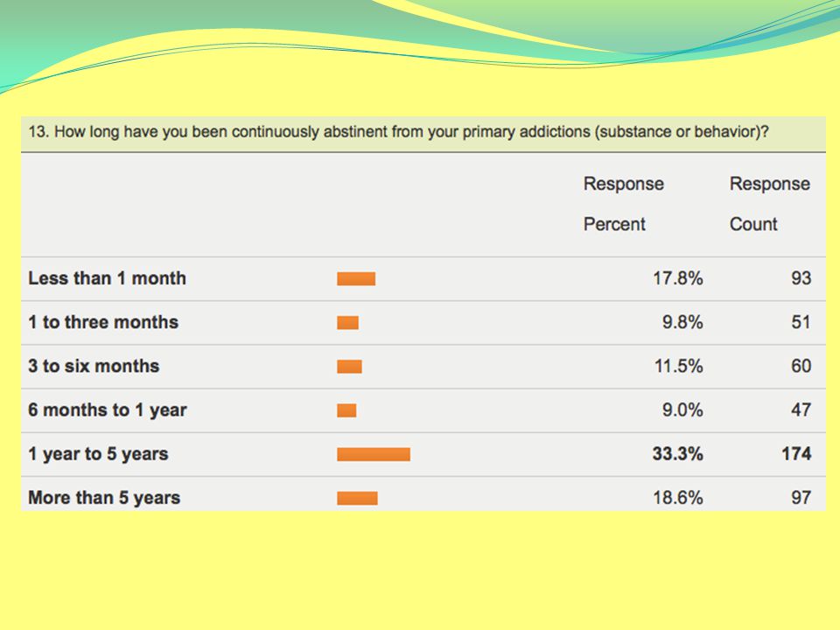Click the '1 to three months' label
This screenshot has width=840, height=630.
tap(103, 322)
